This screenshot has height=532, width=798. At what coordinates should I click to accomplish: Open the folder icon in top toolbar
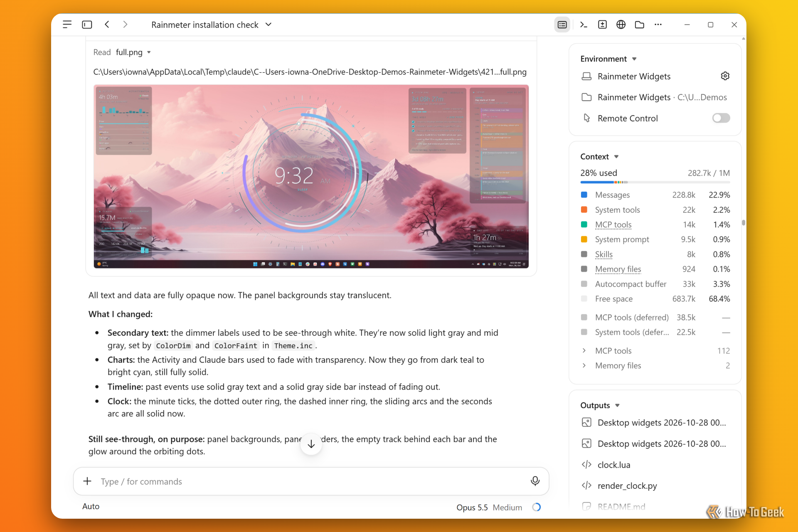(x=640, y=25)
